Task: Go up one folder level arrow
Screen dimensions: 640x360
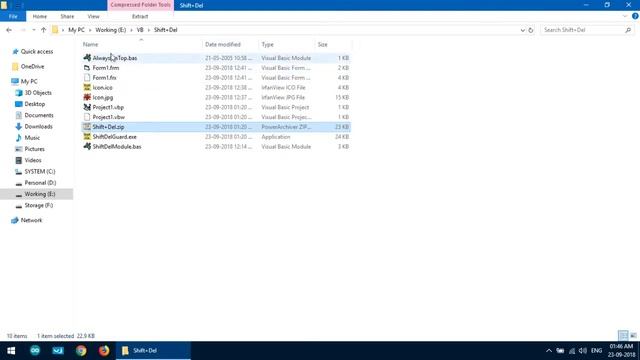Action: pyautogui.click(x=44, y=30)
